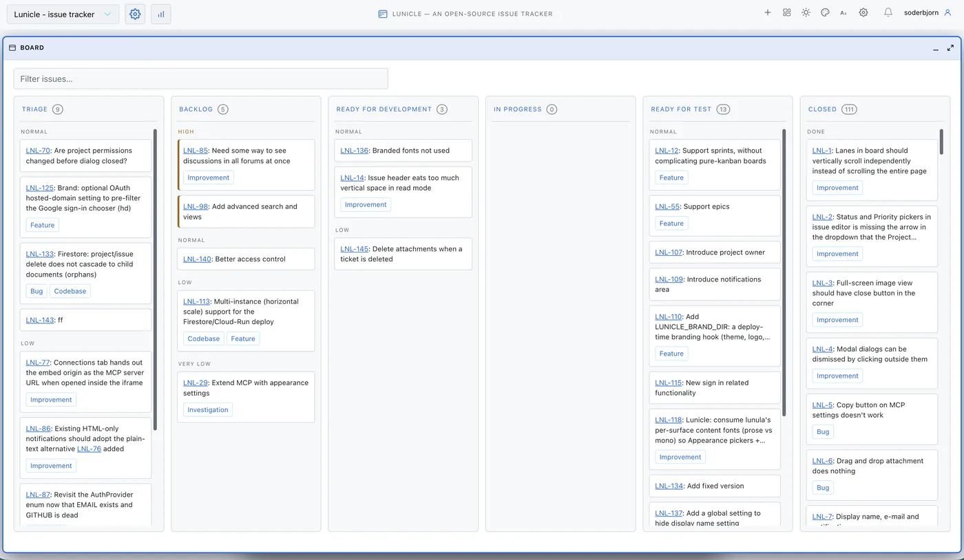
Task: Click the Backlog column header
Action: pyautogui.click(x=196, y=109)
